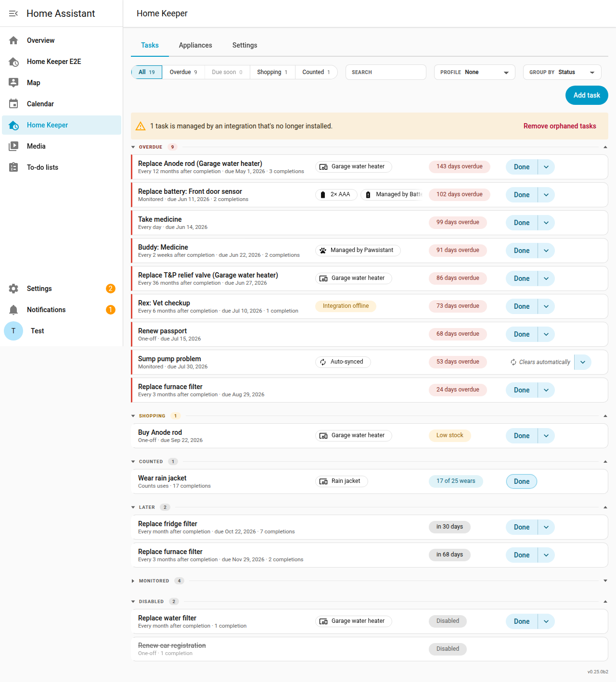616x682 pixels.
Task: Collapse the Disabled section header
Action: coord(370,602)
